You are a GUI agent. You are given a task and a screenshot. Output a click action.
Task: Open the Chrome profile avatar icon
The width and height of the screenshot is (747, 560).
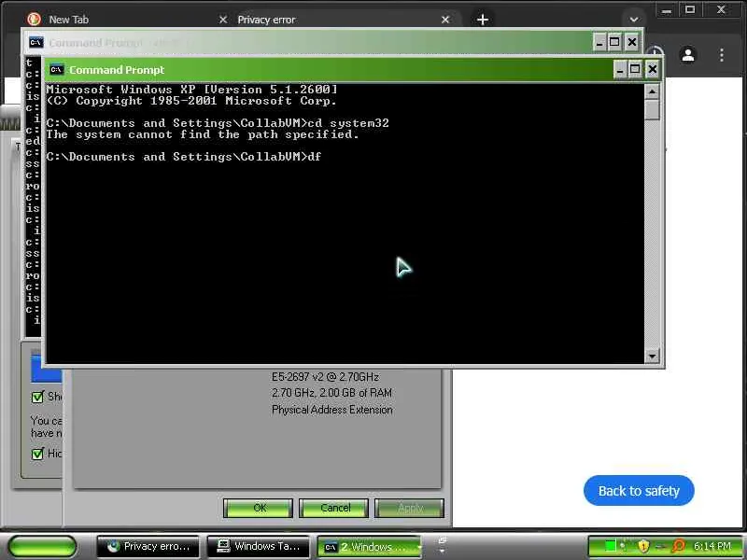point(688,55)
